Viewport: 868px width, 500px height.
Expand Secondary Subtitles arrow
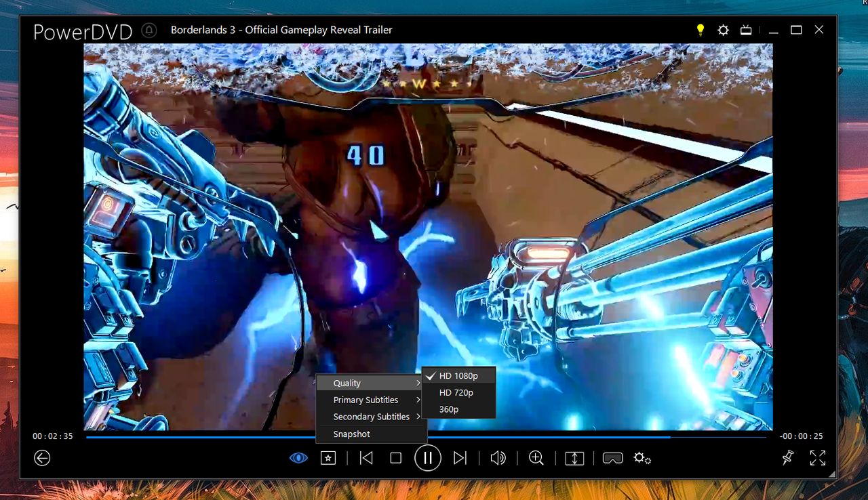click(419, 417)
